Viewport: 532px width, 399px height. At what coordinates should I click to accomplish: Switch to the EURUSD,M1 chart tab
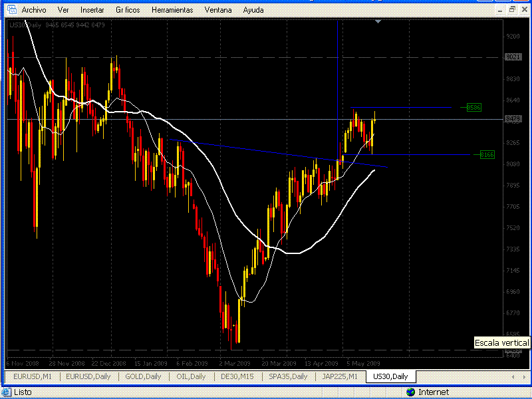pos(33,376)
